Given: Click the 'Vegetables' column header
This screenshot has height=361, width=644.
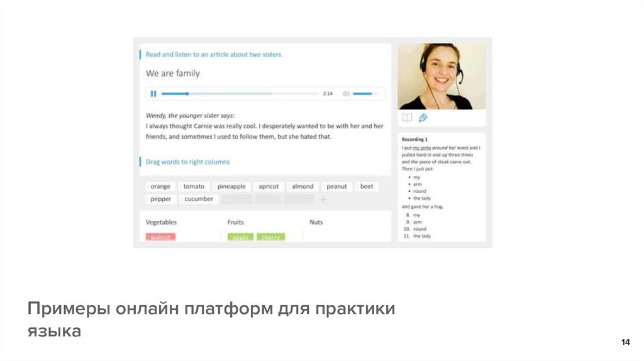Looking at the screenshot, I should tap(161, 222).
